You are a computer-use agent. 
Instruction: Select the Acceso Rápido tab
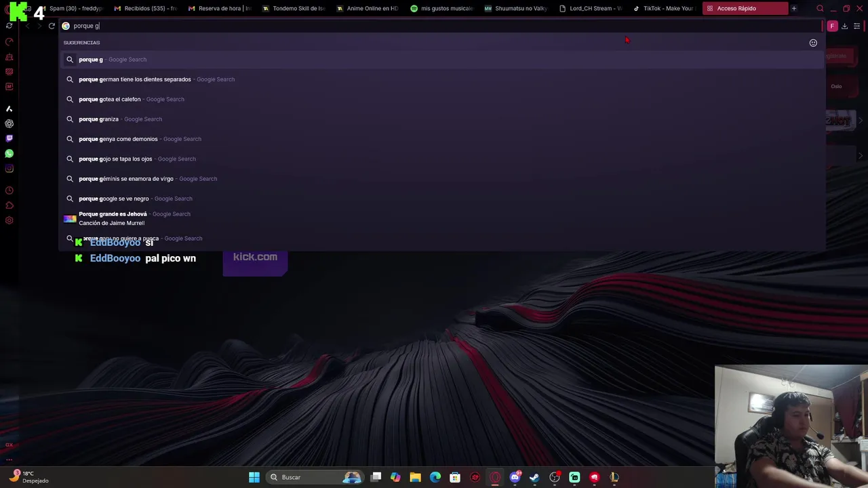pos(745,8)
